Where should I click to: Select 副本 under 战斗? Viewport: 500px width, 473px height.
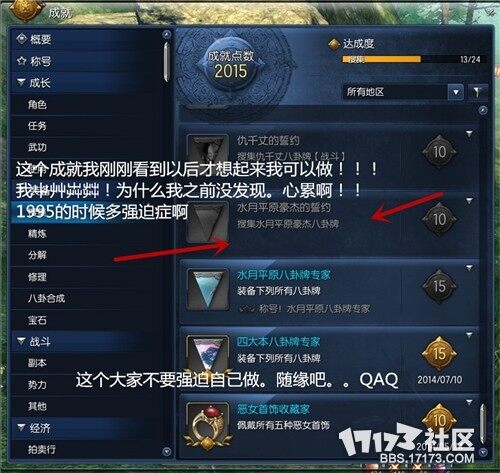click(x=37, y=363)
